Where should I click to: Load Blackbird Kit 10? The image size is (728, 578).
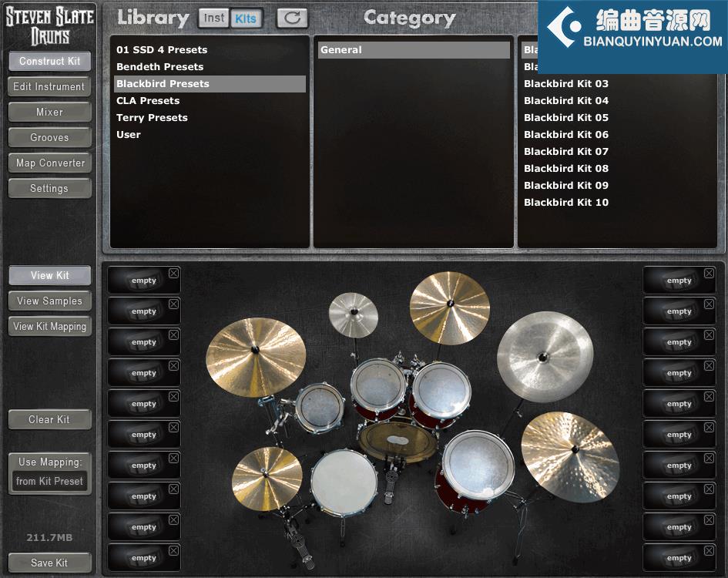point(617,203)
